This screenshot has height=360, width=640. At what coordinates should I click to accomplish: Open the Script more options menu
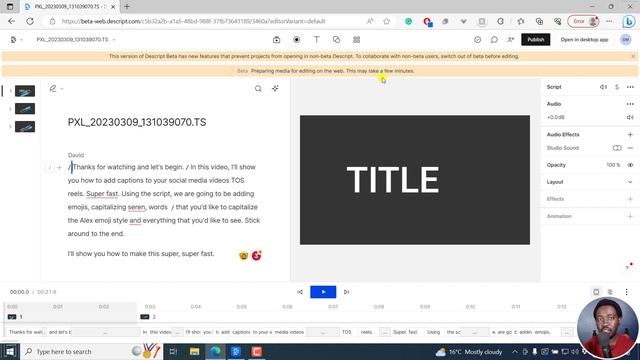click(x=630, y=87)
